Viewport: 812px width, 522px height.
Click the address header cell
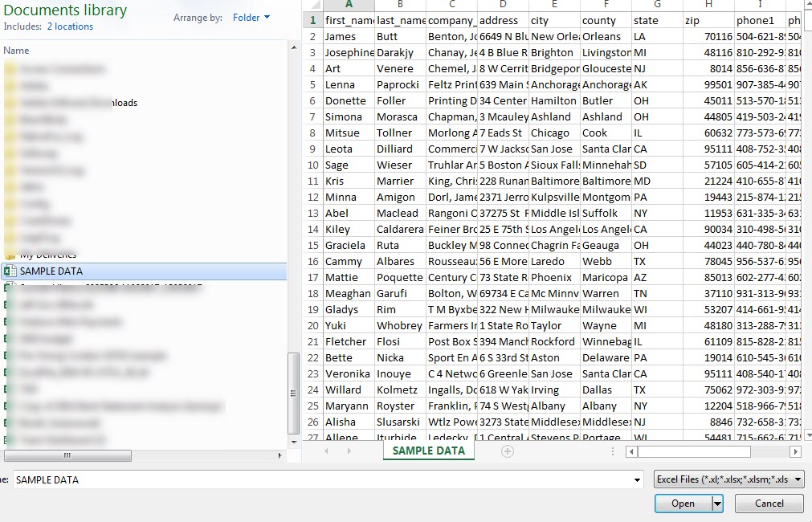click(x=504, y=21)
